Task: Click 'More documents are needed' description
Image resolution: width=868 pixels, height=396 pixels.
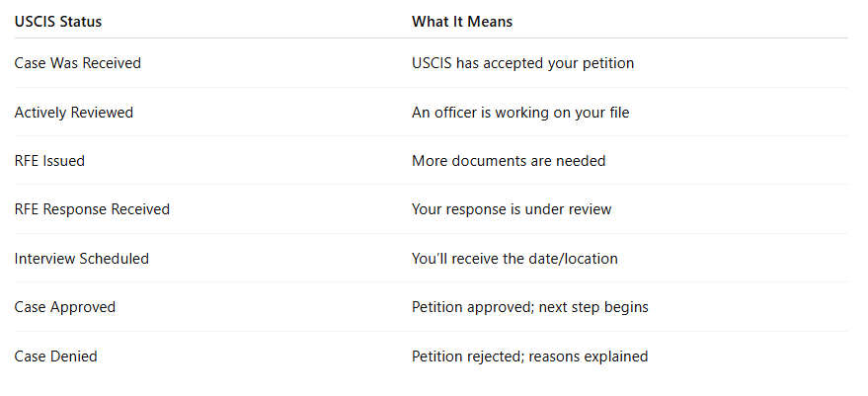Action: point(509,161)
